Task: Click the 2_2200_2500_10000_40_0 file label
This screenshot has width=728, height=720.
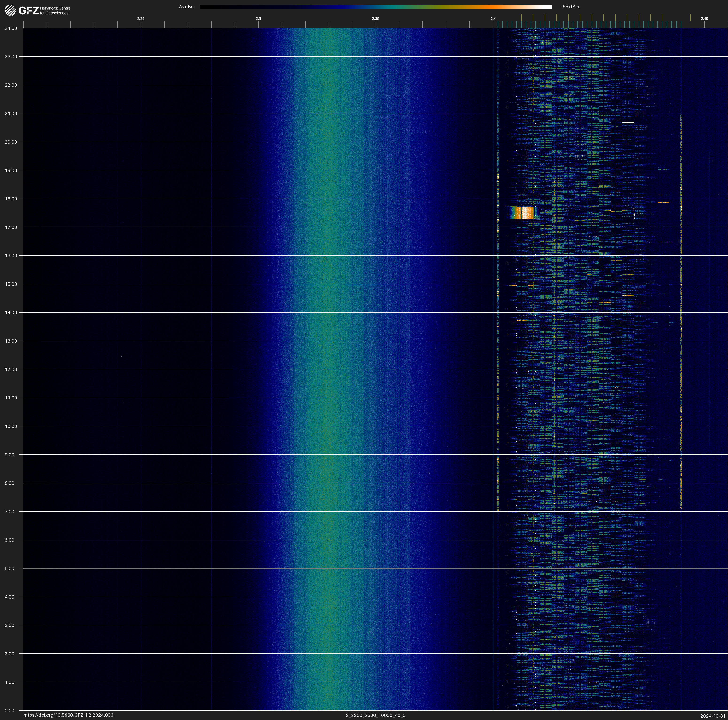Action: (375, 715)
